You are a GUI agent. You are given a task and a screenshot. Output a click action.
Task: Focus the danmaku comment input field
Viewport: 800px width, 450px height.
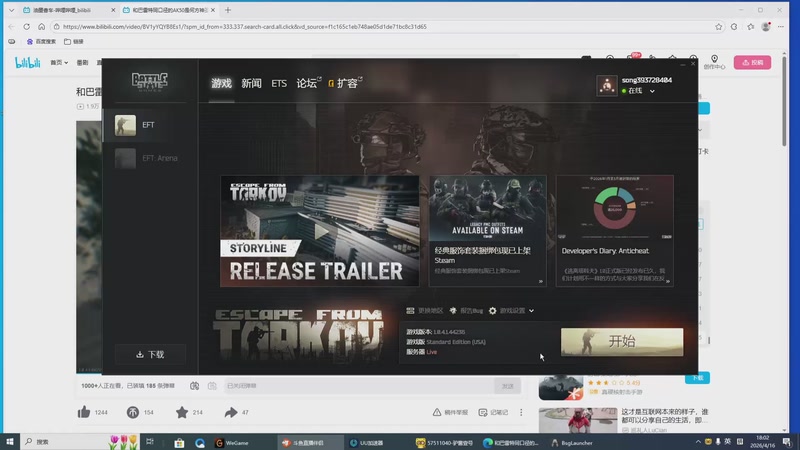pyautogui.click(x=359, y=386)
